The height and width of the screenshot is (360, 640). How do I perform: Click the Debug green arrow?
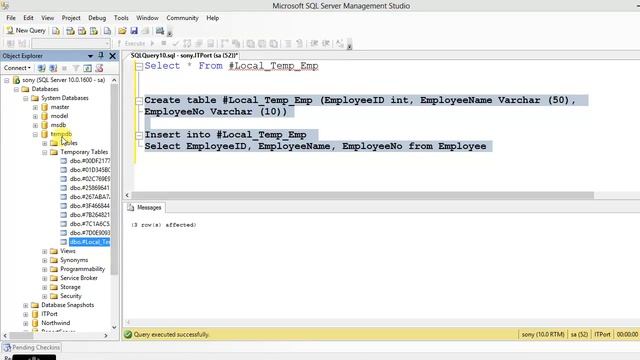coord(153,43)
